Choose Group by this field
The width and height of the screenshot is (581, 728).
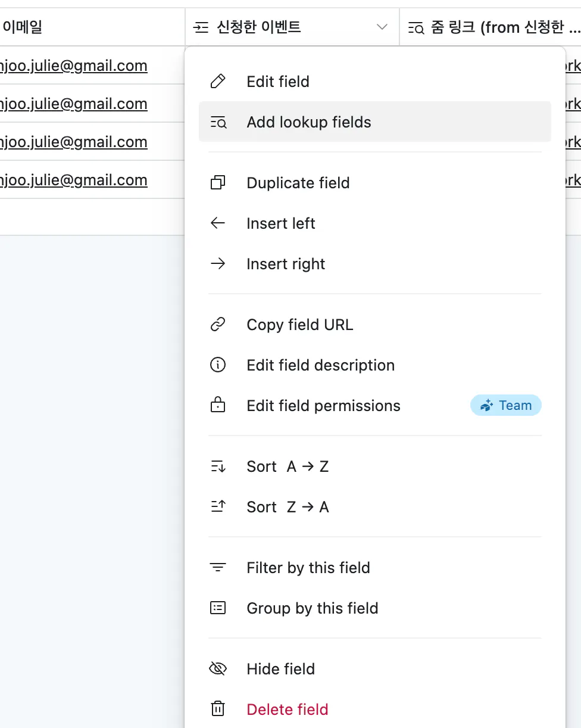pyautogui.click(x=313, y=608)
